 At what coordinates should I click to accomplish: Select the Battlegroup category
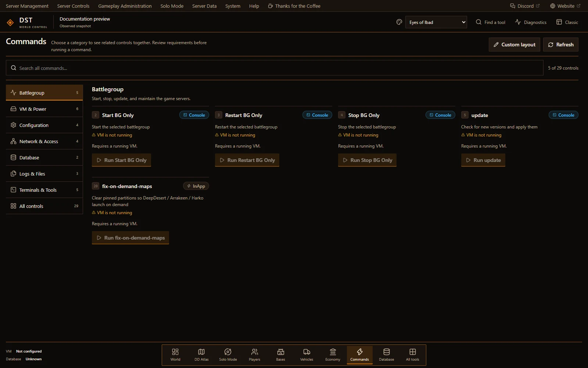coord(44,93)
